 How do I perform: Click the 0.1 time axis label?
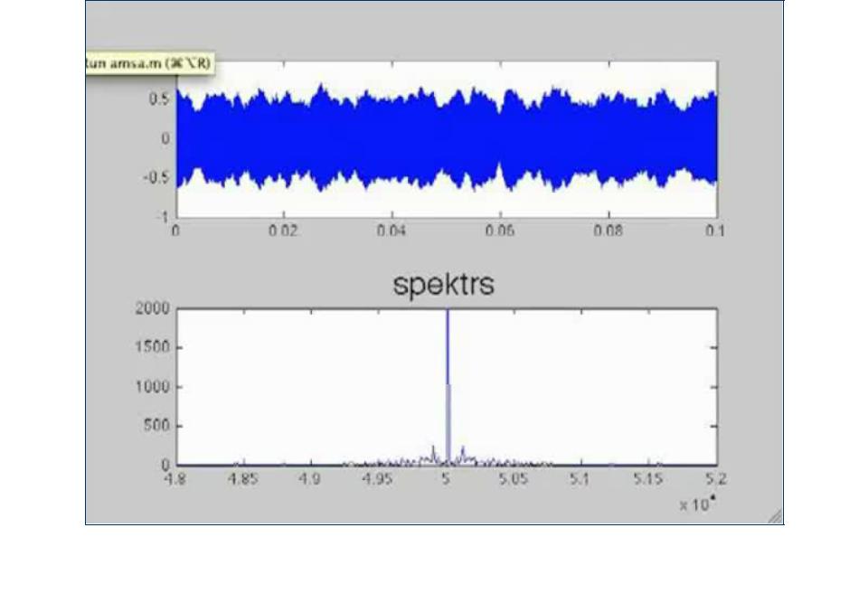pos(715,231)
